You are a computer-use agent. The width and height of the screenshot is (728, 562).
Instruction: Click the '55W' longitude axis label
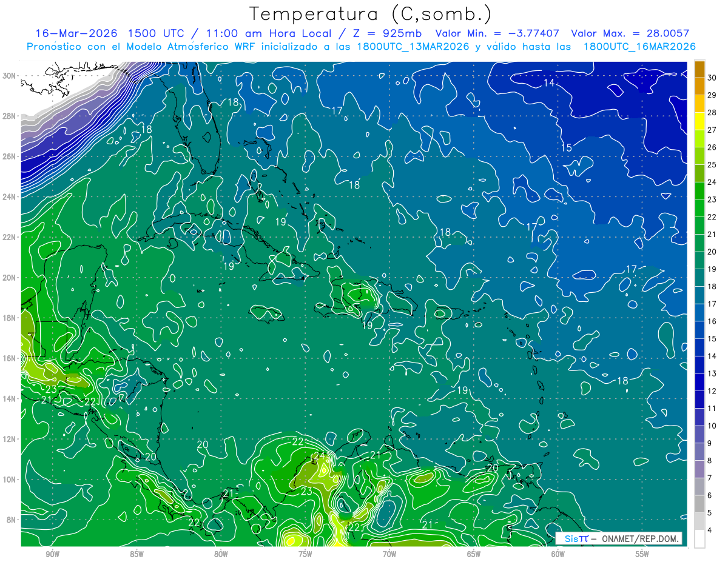point(642,554)
